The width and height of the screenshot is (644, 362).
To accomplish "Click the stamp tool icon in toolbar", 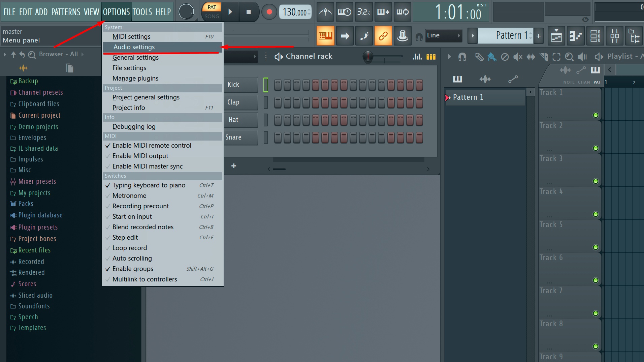I will (402, 36).
